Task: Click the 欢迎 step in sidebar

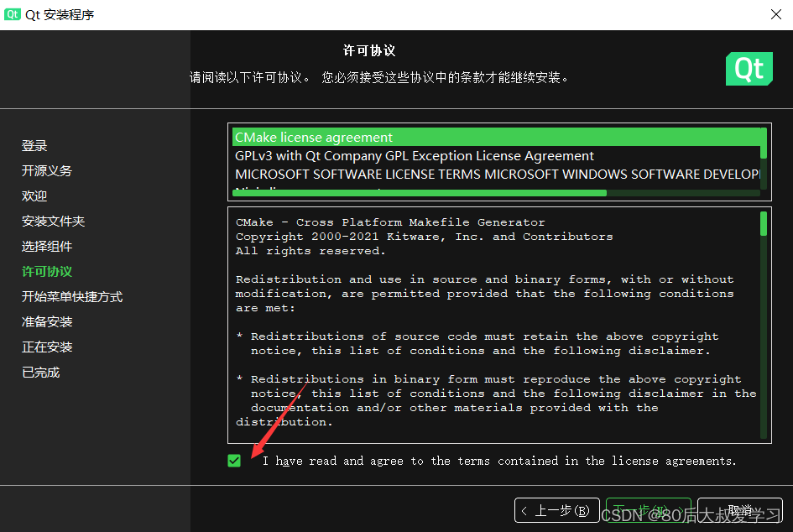Action: (x=34, y=196)
